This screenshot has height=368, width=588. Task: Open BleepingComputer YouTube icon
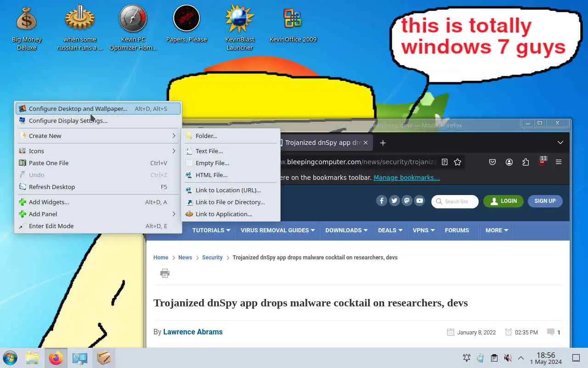(x=419, y=201)
